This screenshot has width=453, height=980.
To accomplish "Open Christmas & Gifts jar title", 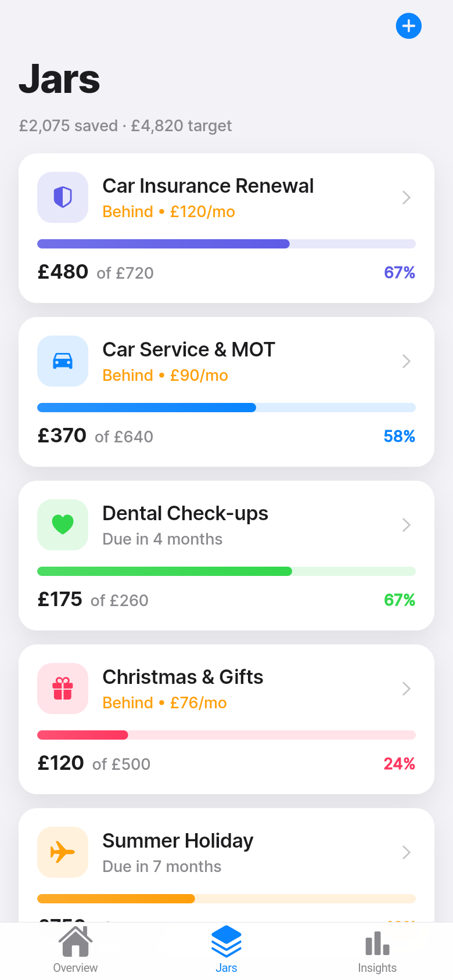I will (183, 677).
